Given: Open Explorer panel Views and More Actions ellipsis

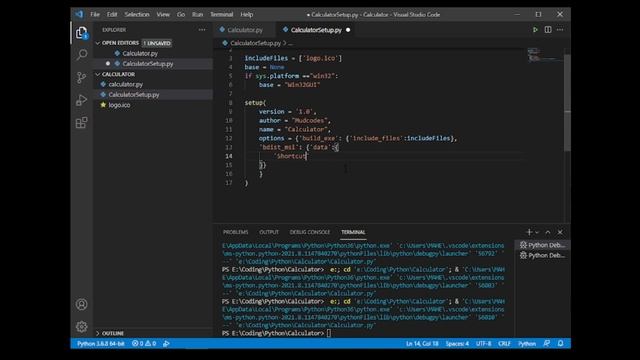Looking at the screenshot, I should [202, 30].
